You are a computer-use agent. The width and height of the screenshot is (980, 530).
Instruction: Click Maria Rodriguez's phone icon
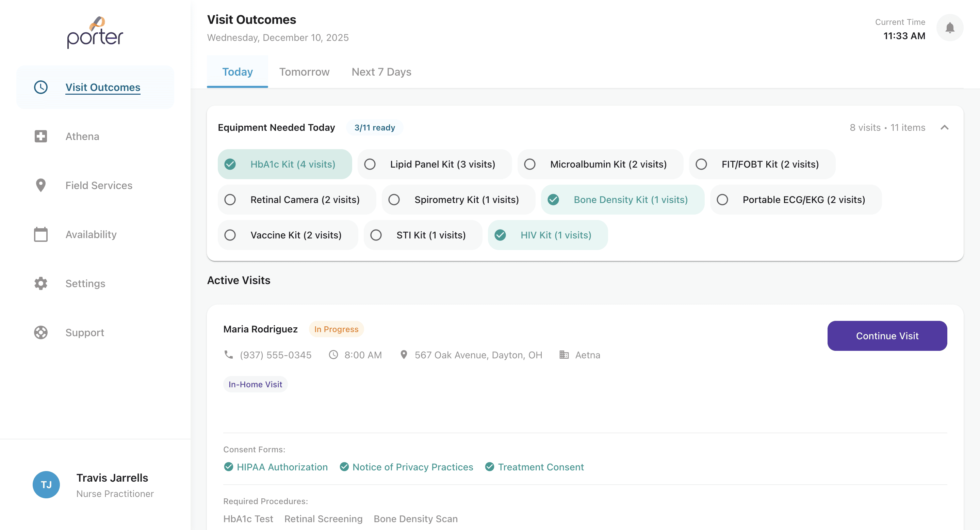pyautogui.click(x=229, y=355)
